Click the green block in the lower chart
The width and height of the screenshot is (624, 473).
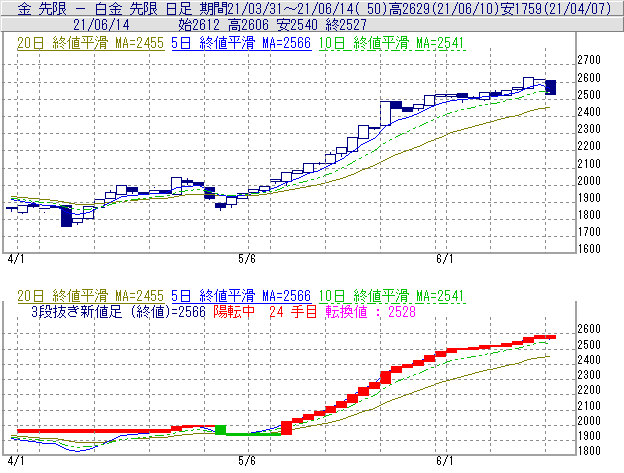pyautogui.click(x=220, y=430)
